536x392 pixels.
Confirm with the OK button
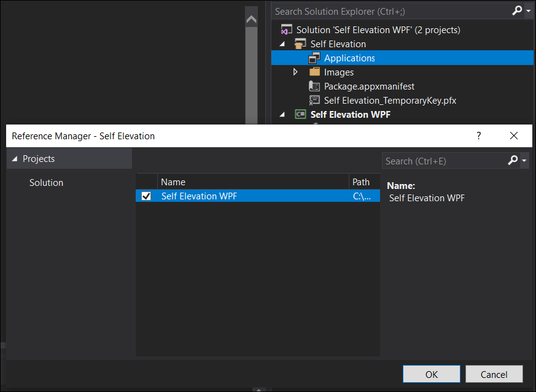pos(432,374)
